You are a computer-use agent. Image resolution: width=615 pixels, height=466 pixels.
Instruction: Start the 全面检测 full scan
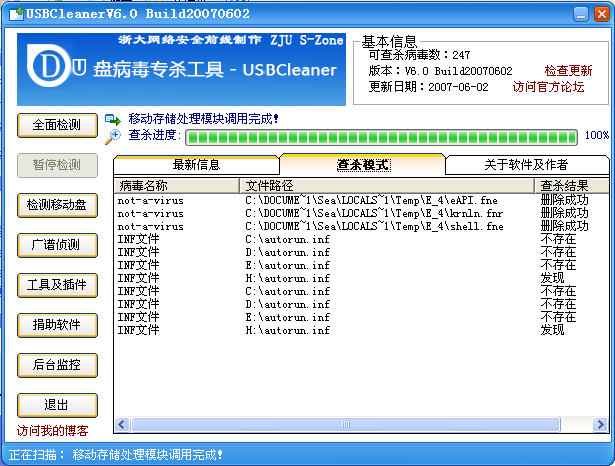(57, 125)
